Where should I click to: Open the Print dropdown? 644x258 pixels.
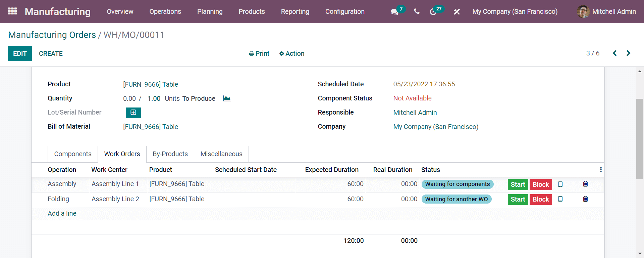[x=259, y=53]
